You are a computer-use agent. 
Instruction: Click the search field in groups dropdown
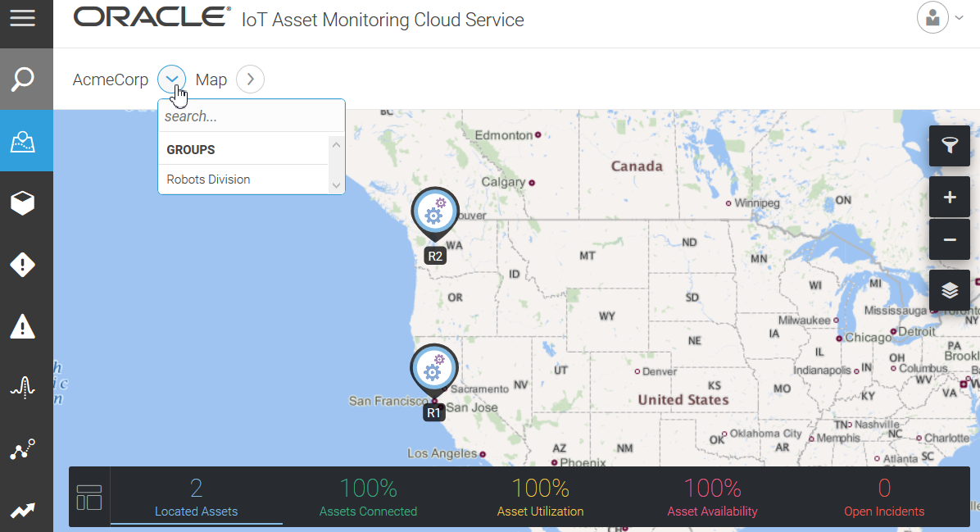pos(252,116)
